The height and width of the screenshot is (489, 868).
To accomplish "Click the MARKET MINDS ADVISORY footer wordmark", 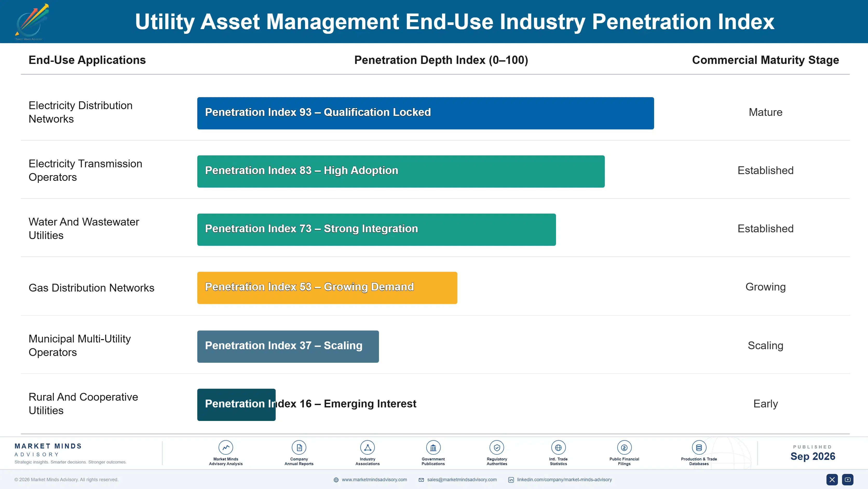I will [48, 450].
